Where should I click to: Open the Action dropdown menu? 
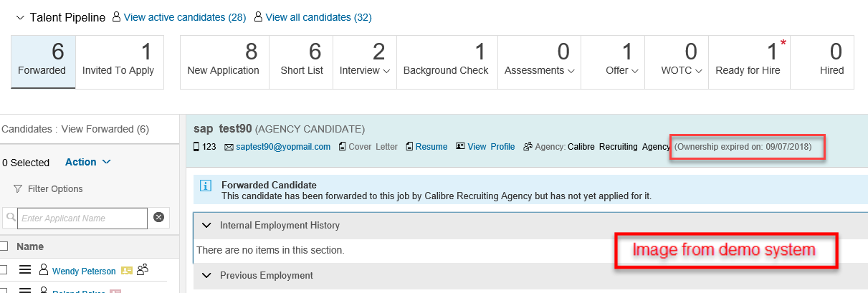(x=87, y=162)
